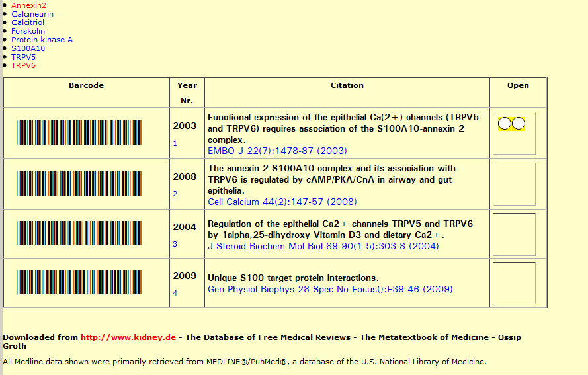Follow the Calcitriol link
Screen dimensions: 588x375
click(28, 22)
